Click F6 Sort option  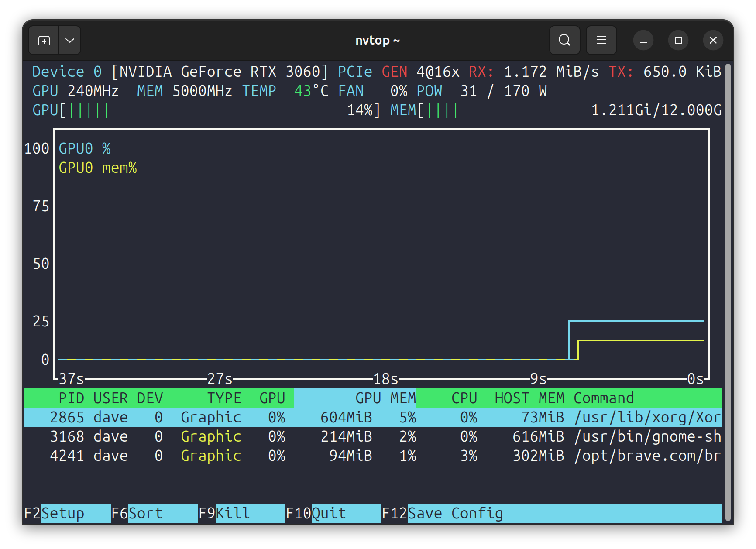click(x=155, y=513)
